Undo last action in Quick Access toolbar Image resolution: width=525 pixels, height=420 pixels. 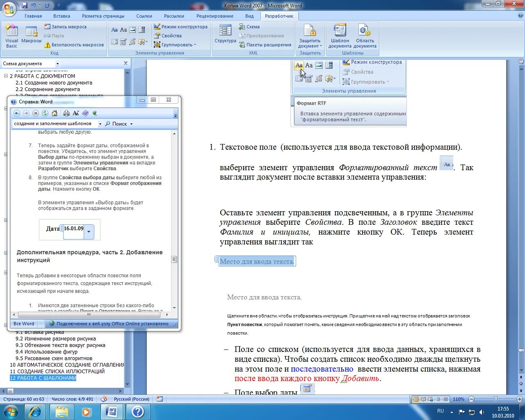(34, 5)
